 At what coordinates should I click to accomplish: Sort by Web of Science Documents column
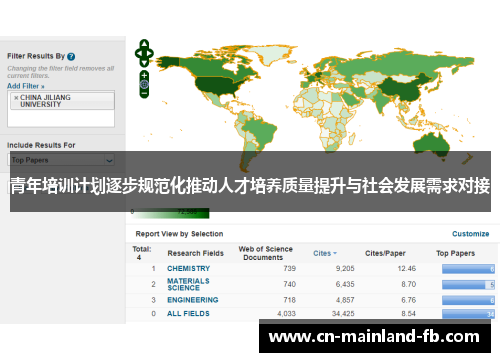[x=265, y=253]
